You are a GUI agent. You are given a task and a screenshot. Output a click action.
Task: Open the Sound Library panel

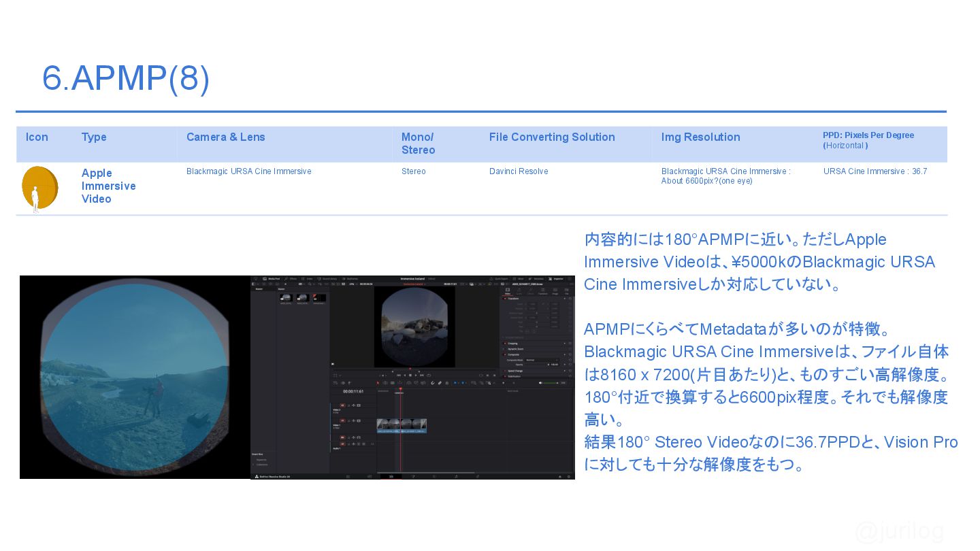(327, 279)
